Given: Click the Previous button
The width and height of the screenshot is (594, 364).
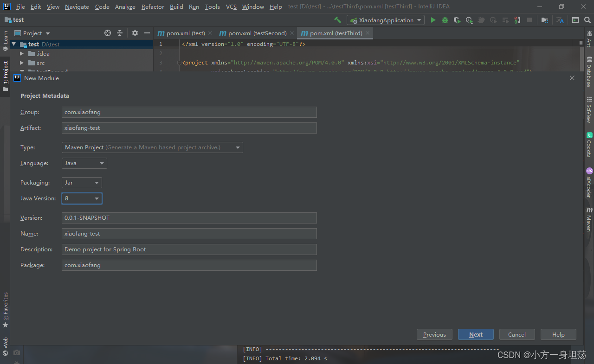Looking at the screenshot, I should point(434,334).
